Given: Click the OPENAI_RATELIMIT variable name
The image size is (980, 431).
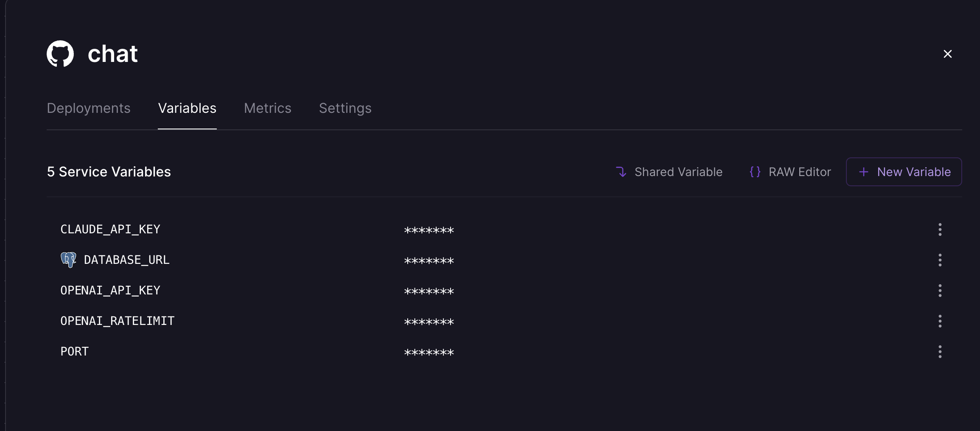Looking at the screenshot, I should (118, 321).
